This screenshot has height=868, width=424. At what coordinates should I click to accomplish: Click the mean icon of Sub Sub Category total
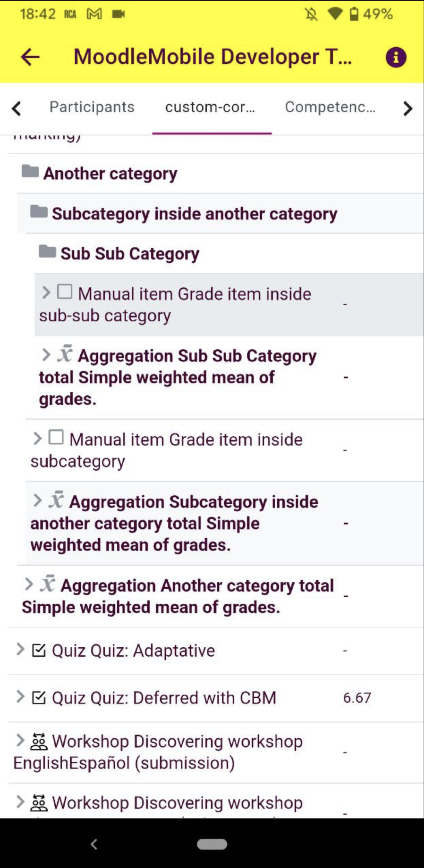(x=65, y=354)
